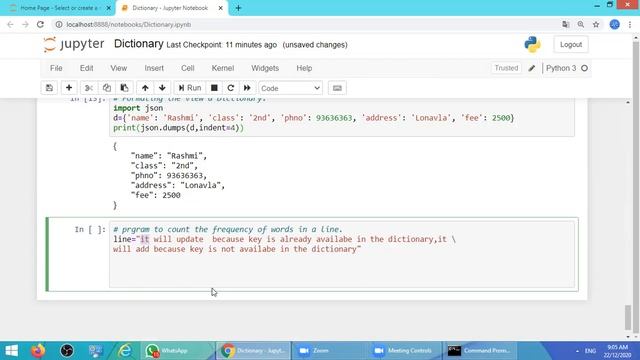Paste cells below icon
The width and height of the screenshot is (640, 360).
point(124,88)
